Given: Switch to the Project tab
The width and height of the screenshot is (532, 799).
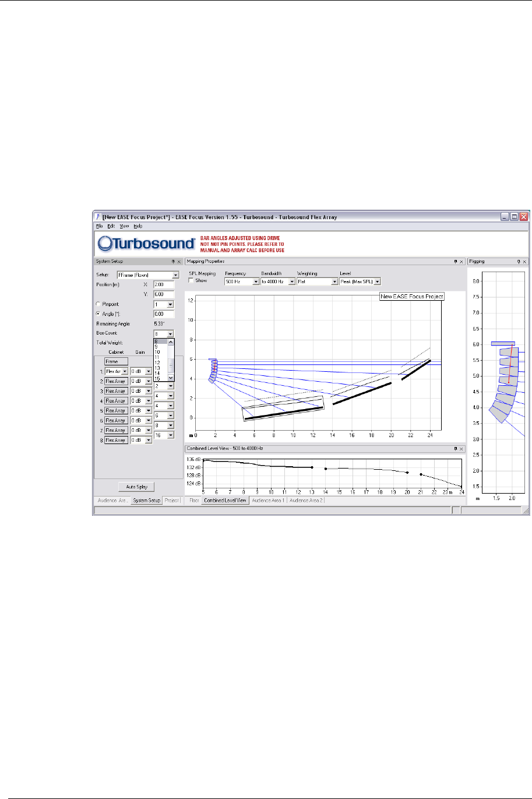Looking at the screenshot, I should 171,500.
